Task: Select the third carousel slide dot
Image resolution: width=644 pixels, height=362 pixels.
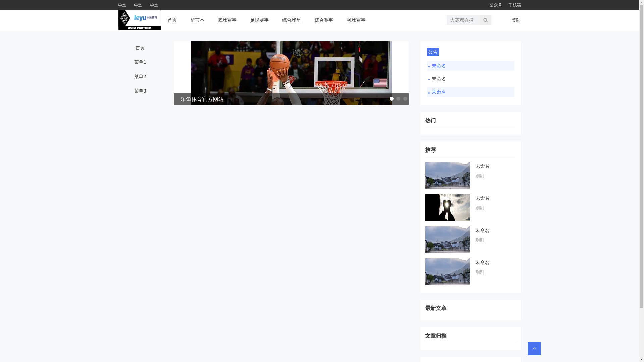Action: 405,99
